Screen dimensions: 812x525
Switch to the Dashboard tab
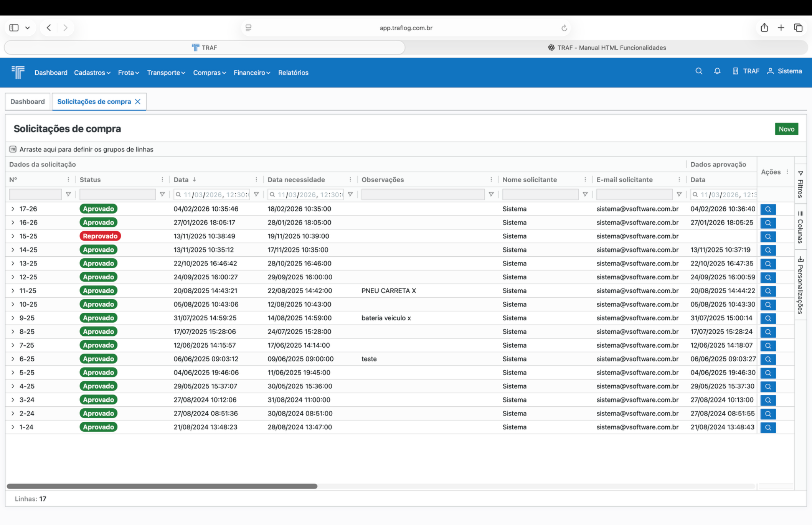[27, 102]
